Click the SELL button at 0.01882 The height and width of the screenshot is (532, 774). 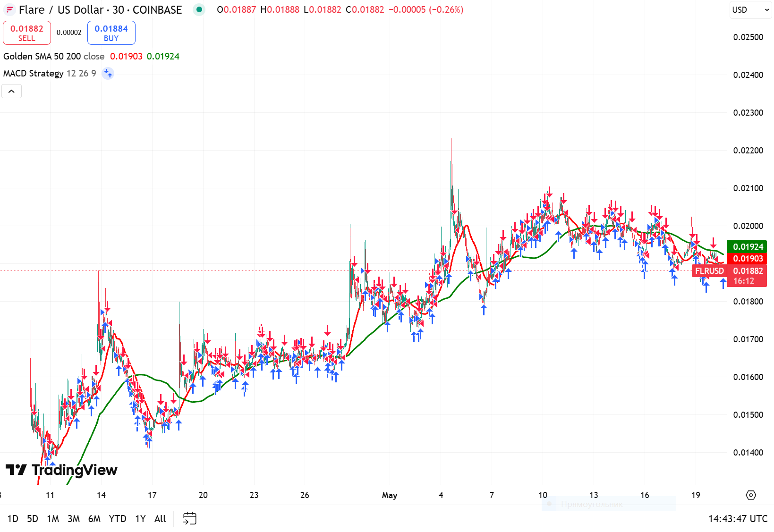26,33
